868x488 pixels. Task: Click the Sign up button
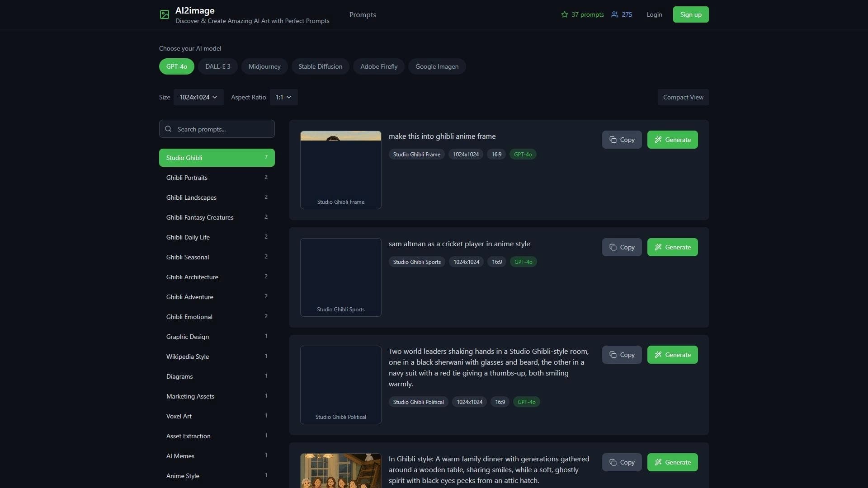tap(691, 14)
